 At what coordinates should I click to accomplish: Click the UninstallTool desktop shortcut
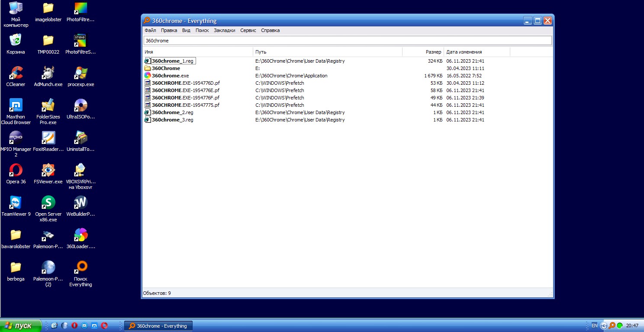coord(80,141)
